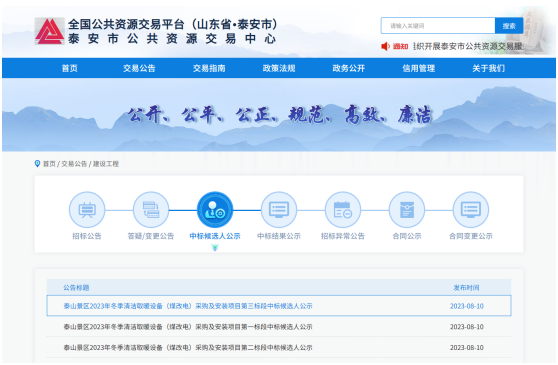Click the 首页 breadcrumb link

point(49,164)
